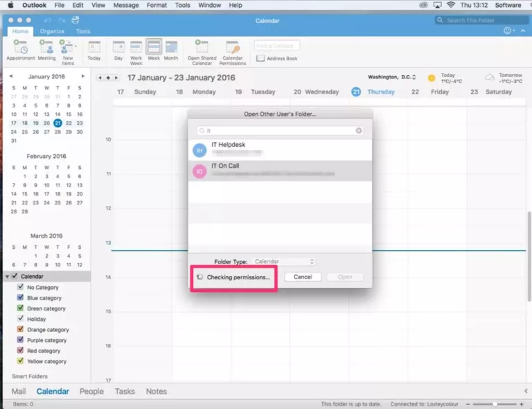Click tomorrow's cloudy weather icon
This screenshot has width=532, height=409.
coord(490,78)
